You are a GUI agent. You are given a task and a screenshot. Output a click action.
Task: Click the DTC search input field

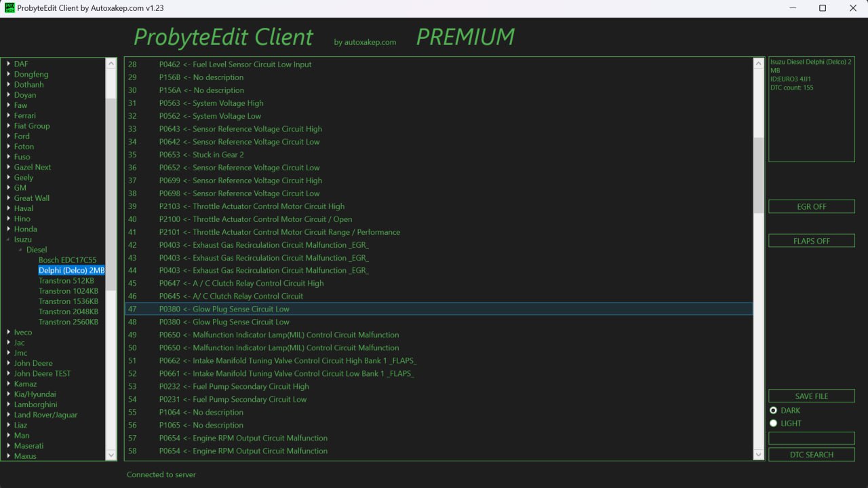pyautogui.click(x=811, y=438)
